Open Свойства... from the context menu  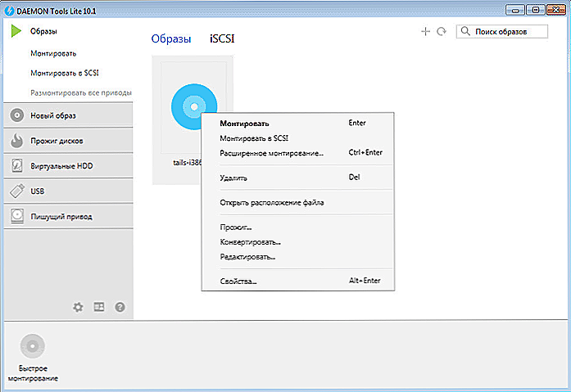[298, 281]
